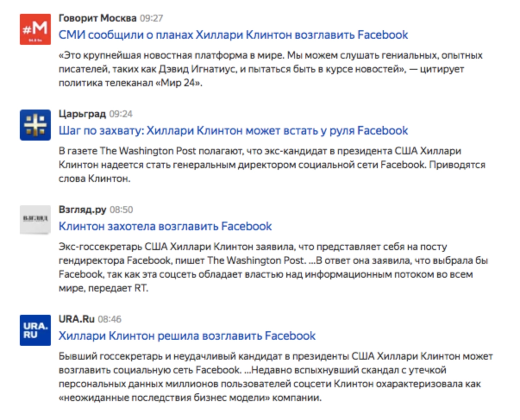The height and width of the screenshot is (420, 520).
Task: Open "Хиллари Клинтон решила возглавить Facebook" headline
Action: [187, 335]
